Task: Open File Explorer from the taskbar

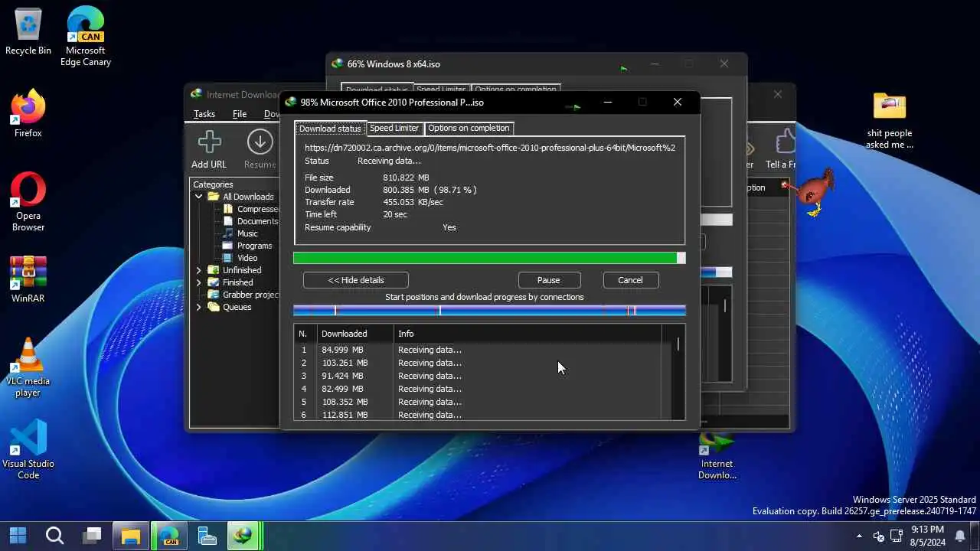Action: [131, 536]
